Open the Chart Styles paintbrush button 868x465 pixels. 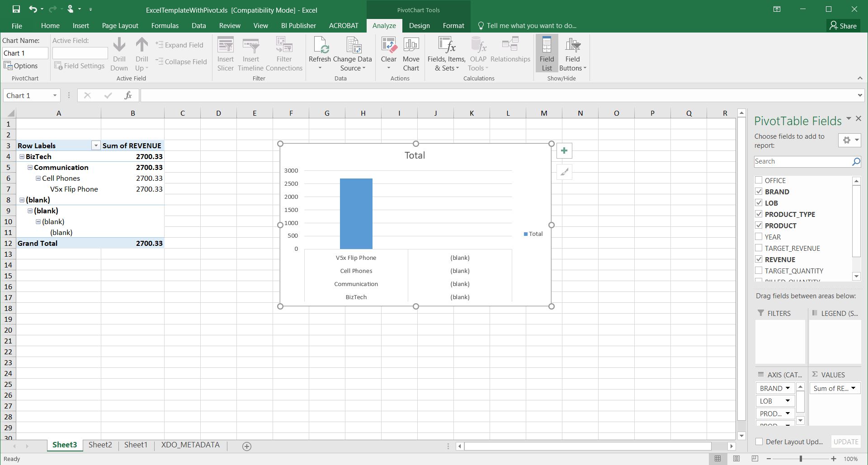564,172
